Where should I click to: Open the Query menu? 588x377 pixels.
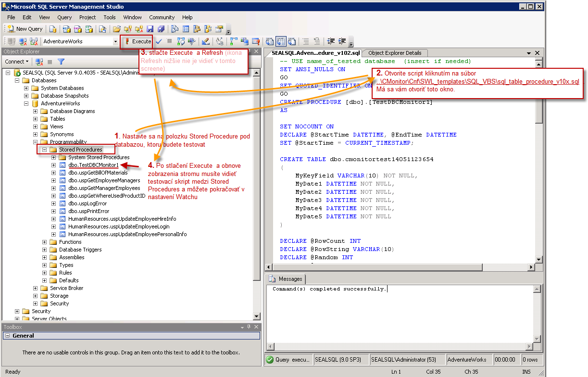point(64,17)
